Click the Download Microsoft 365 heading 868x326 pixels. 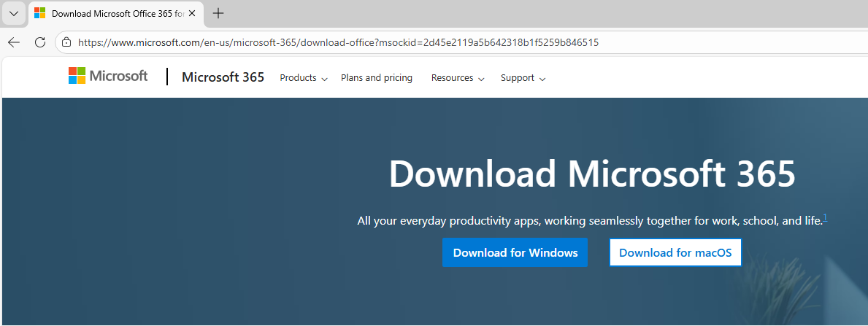pos(592,174)
